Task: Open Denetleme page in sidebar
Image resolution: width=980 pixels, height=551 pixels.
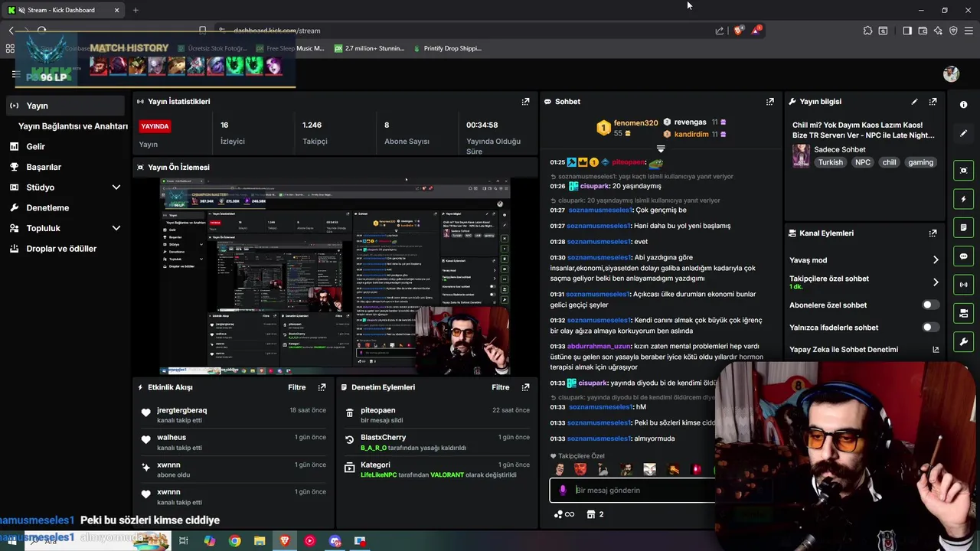Action: (47, 207)
